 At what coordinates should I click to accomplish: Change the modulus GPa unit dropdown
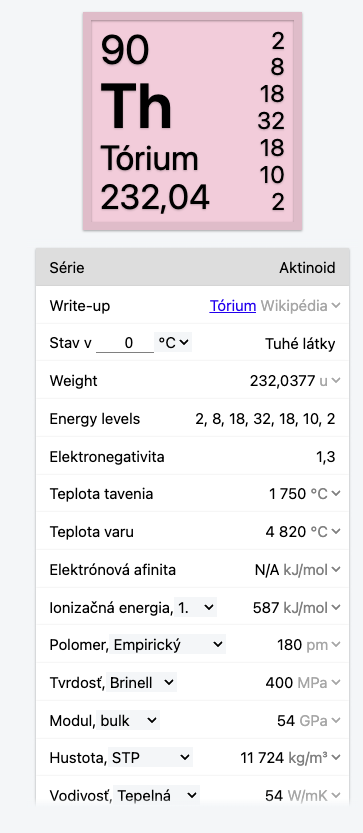320,721
